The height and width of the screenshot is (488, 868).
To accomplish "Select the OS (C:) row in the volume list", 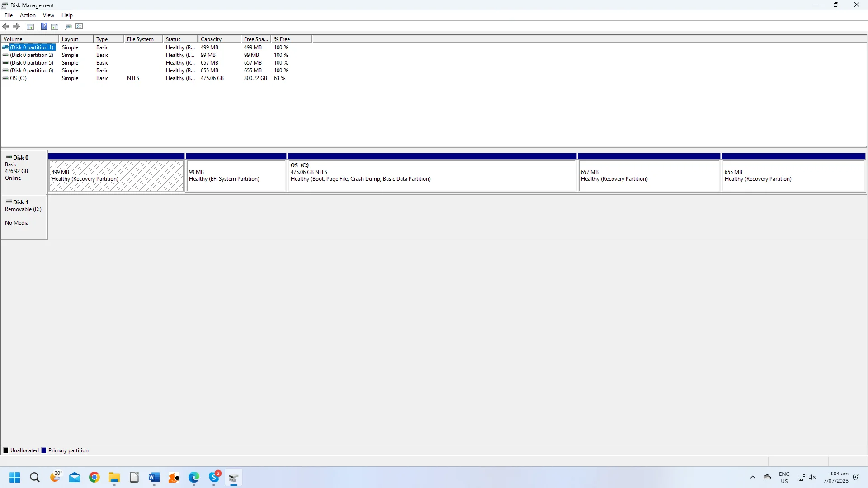I will (145, 78).
